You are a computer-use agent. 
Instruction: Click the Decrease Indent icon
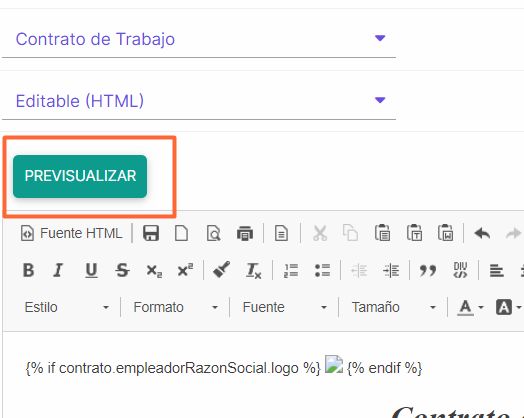pyautogui.click(x=359, y=270)
